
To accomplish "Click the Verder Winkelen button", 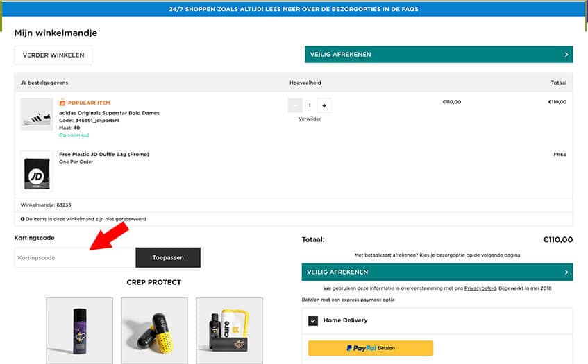I will pos(53,55).
